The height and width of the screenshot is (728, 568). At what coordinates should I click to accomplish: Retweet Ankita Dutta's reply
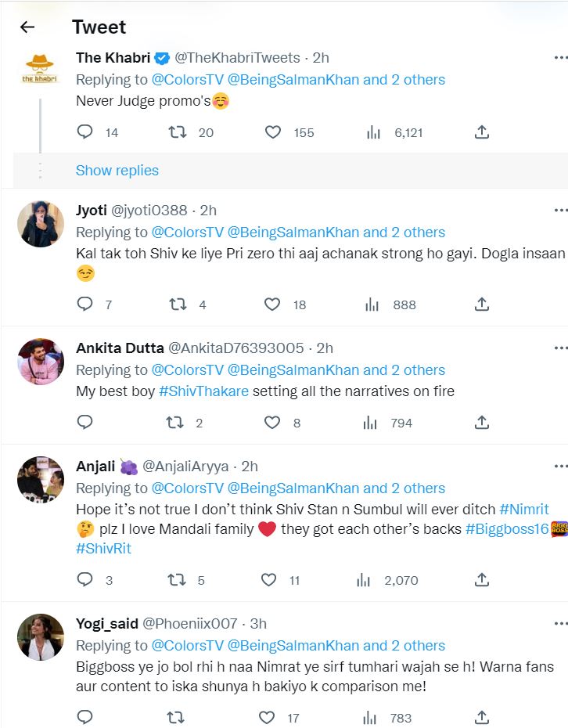click(174, 423)
